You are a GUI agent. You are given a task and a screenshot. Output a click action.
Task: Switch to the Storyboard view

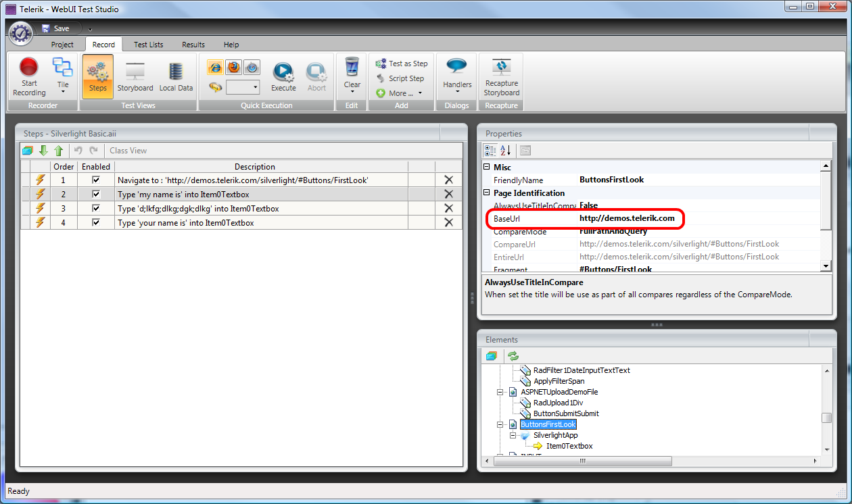point(135,77)
